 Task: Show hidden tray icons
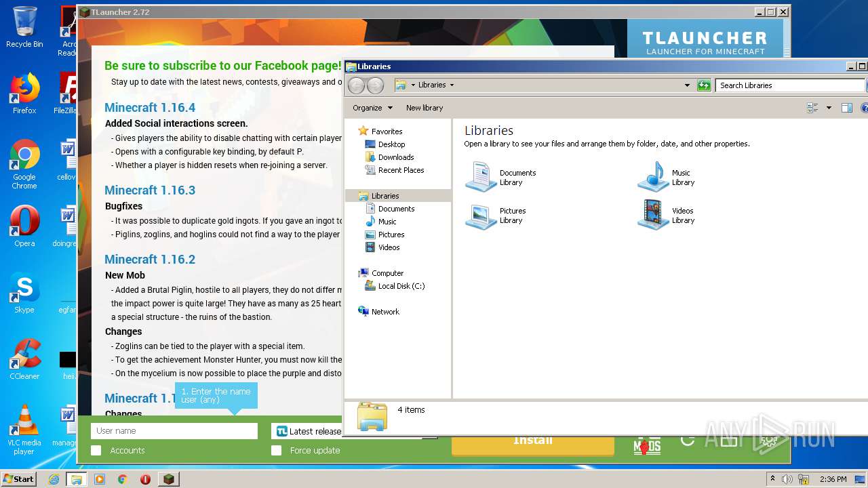772,479
